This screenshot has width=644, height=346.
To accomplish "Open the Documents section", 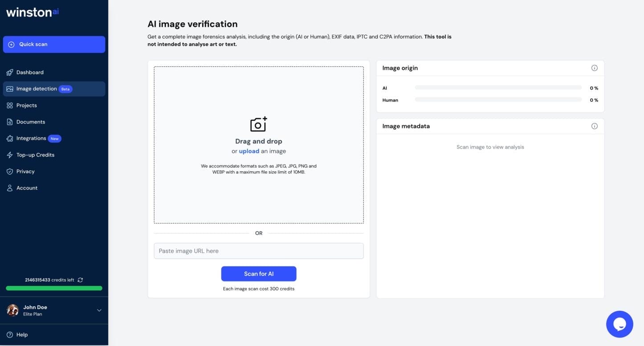I will (31, 121).
